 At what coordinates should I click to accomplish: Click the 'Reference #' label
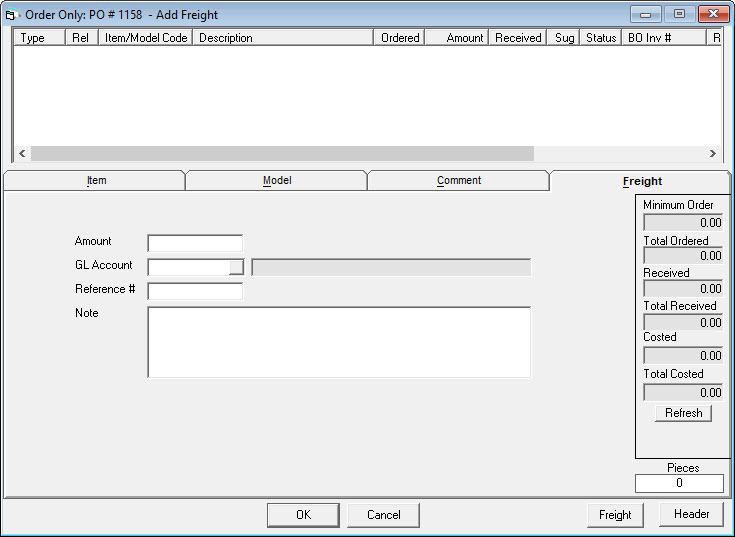(105, 289)
